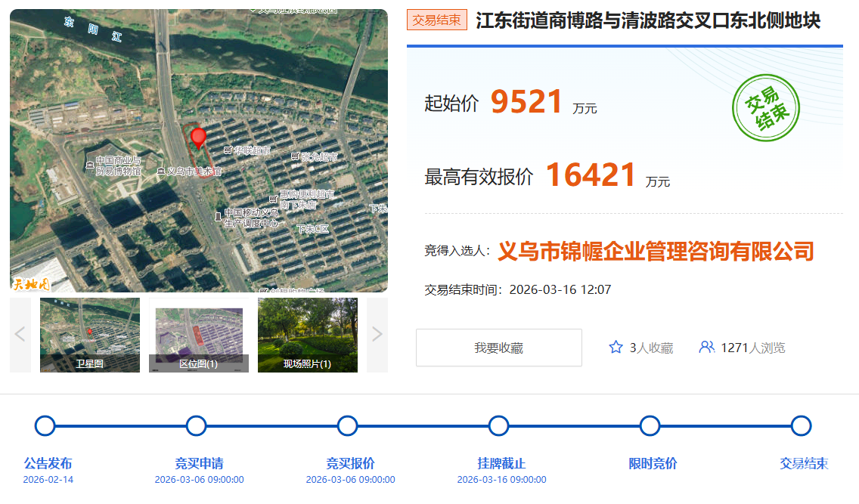Open the 卫星图 thumbnail
The height and width of the screenshot is (504, 859).
tap(90, 335)
